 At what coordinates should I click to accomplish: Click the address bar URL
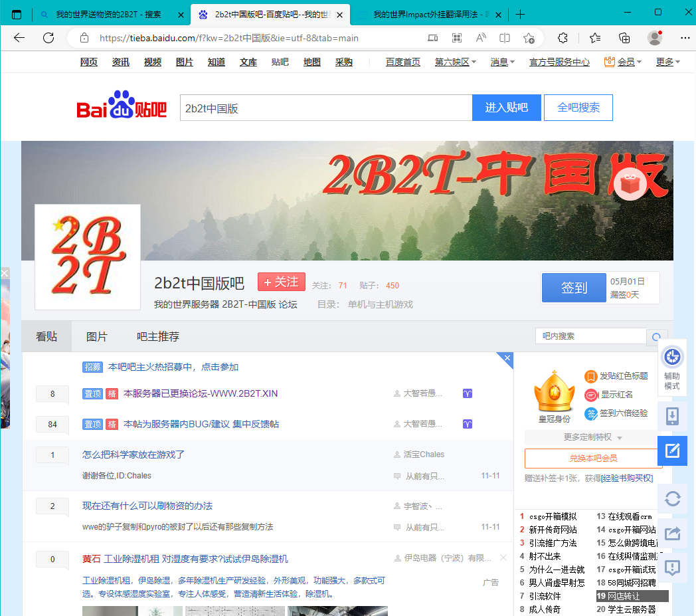[229, 38]
